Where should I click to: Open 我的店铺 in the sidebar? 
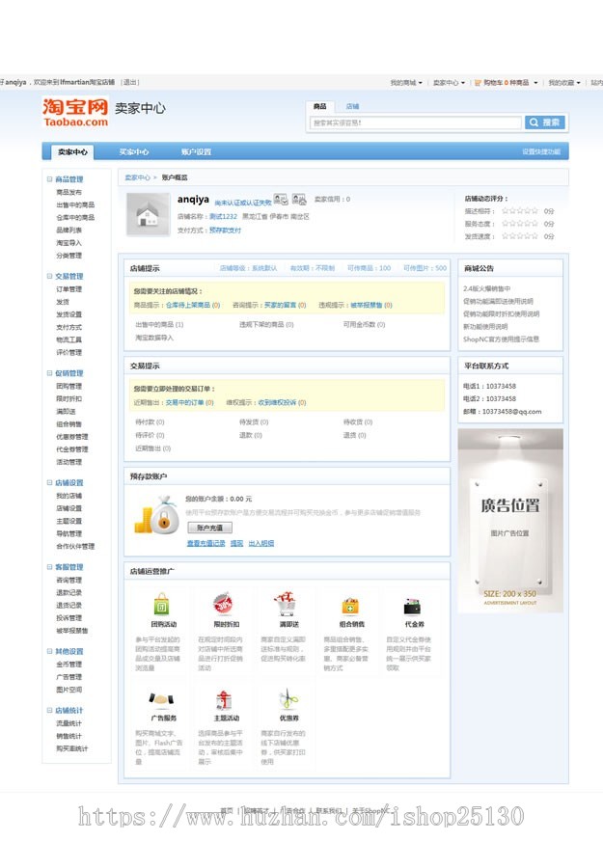point(69,496)
